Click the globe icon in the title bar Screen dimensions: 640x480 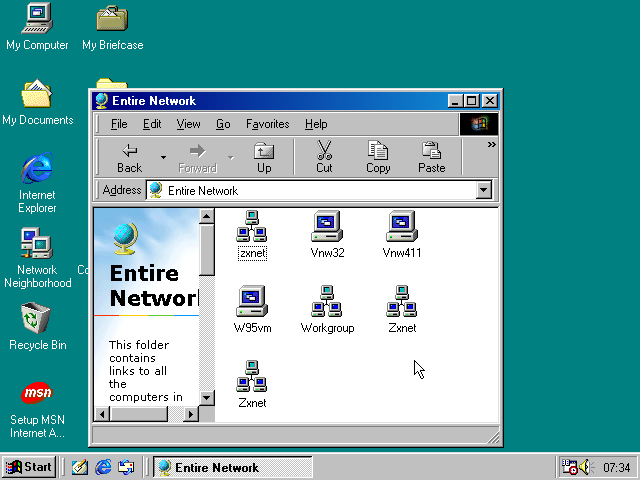[x=102, y=101]
